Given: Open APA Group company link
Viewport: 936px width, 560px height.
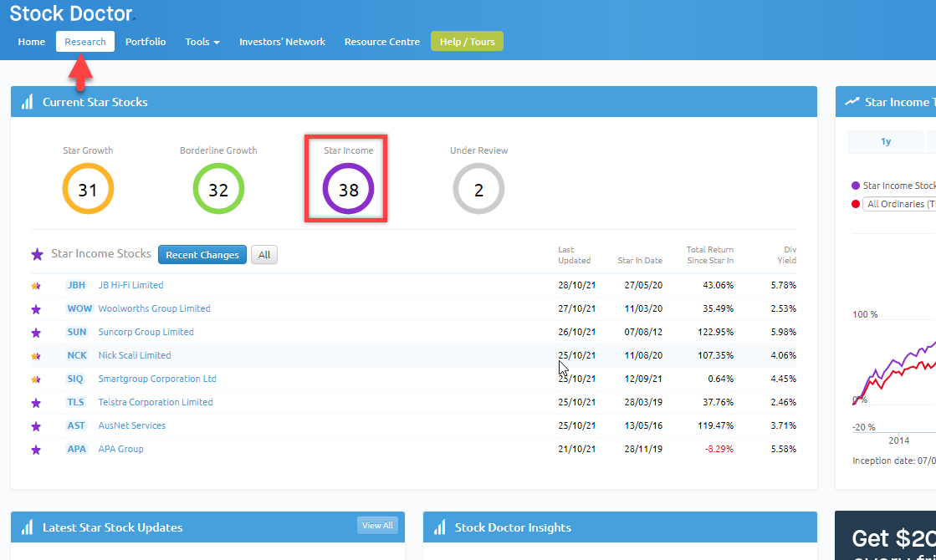Looking at the screenshot, I should (x=121, y=449).
